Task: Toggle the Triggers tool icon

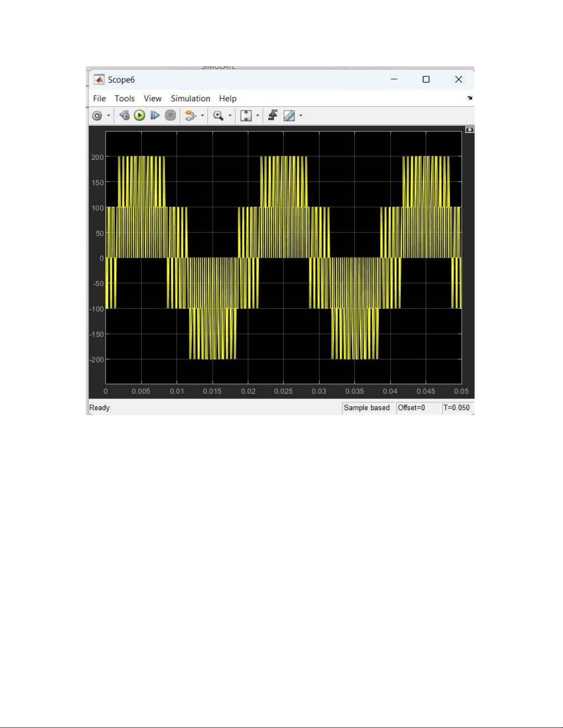Action: pyautogui.click(x=273, y=116)
